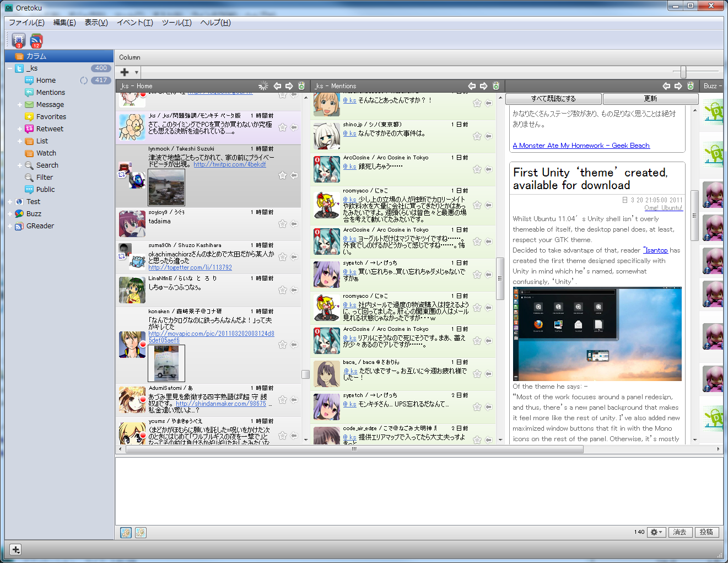
Task: Click the column width slider handle
Action: (683, 72)
